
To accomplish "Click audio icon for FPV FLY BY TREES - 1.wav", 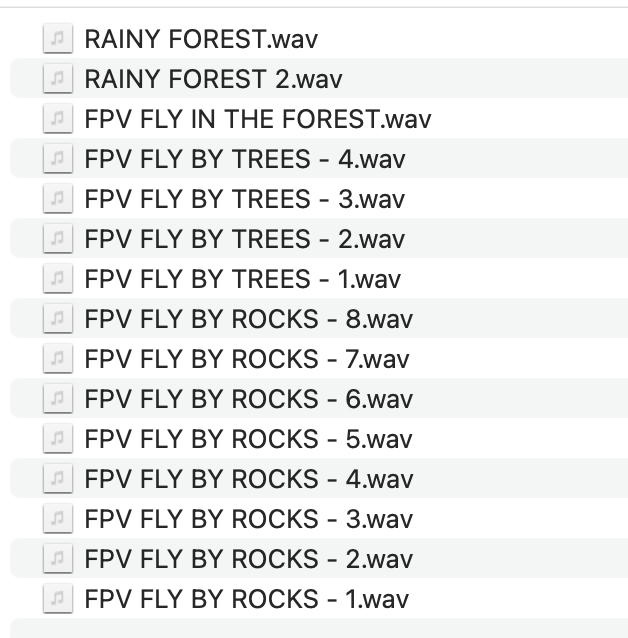I will tap(58, 279).
